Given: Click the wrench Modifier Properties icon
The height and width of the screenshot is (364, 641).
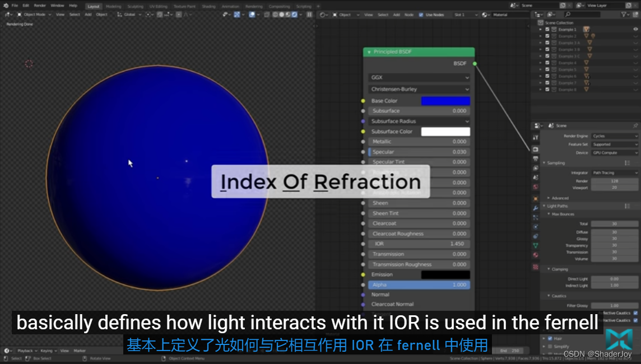Looking at the screenshot, I should (535, 208).
